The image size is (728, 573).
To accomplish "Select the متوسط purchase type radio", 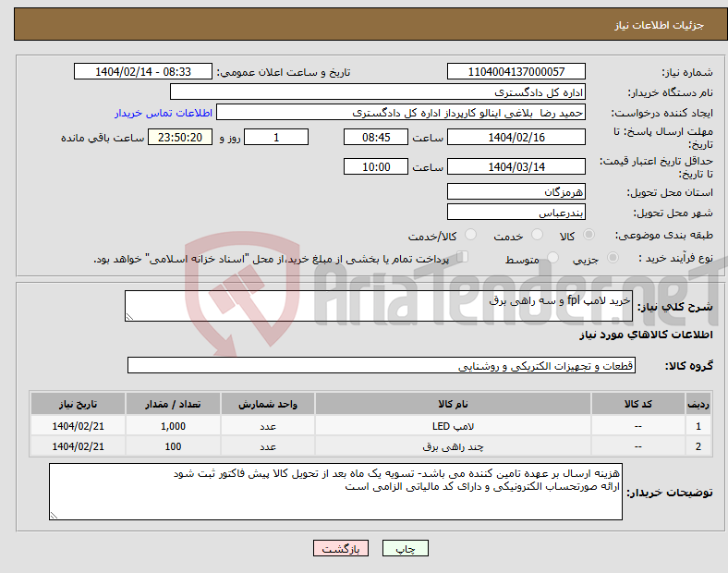I will click(x=552, y=257).
